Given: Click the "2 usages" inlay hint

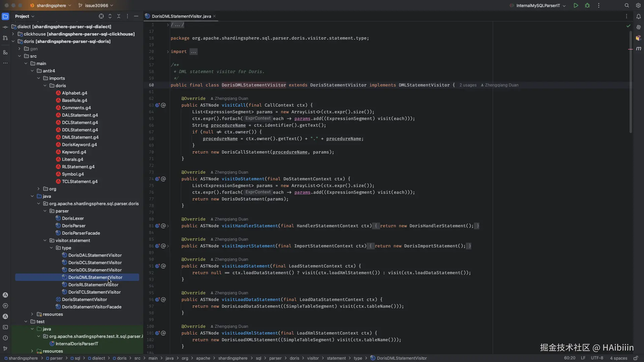Looking at the screenshot, I should tap(468, 85).
